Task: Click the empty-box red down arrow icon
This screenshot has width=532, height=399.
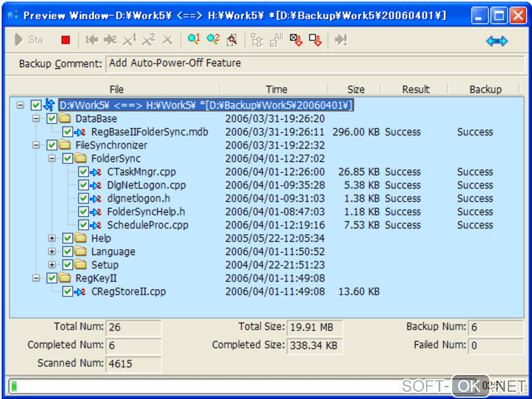Action: 315,40
